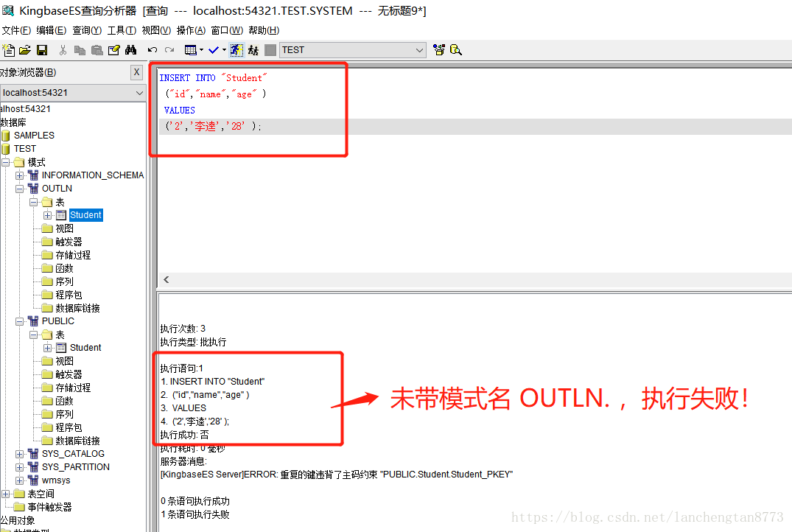
Task: Execute the query with the running man icon
Action: point(236,50)
